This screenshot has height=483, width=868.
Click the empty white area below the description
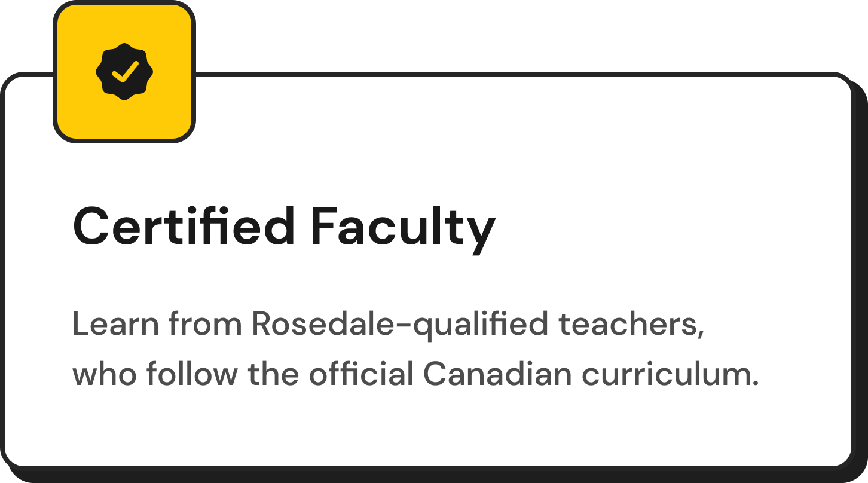pos(418,430)
